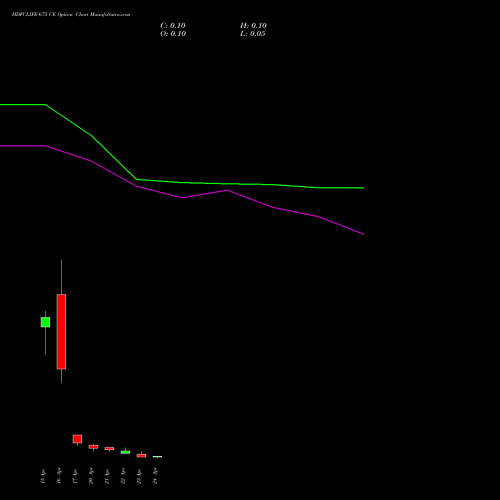The image size is (500, 500).
Task: Click the 21 Apr date axis label
Action: [107, 476]
